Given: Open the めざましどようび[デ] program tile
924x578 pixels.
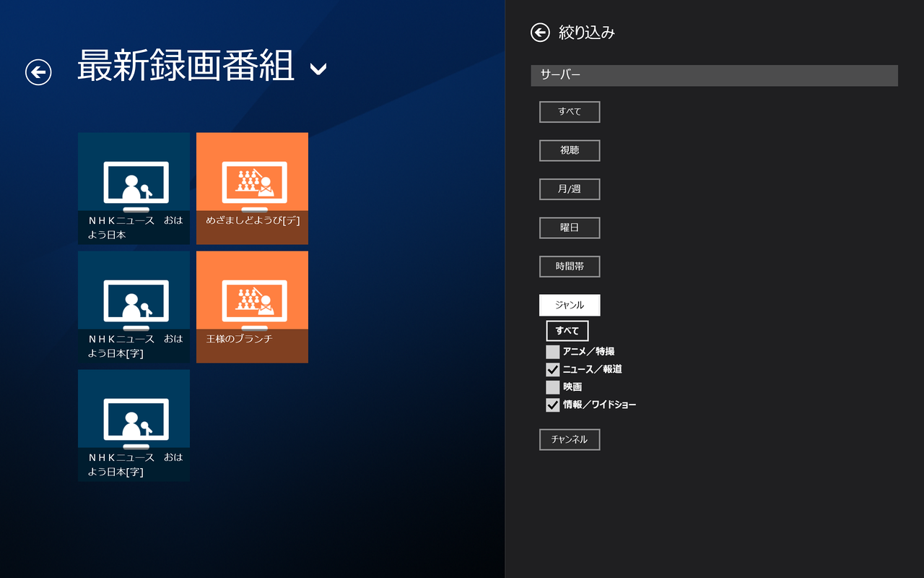Looking at the screenshot, I should point(252,188).
